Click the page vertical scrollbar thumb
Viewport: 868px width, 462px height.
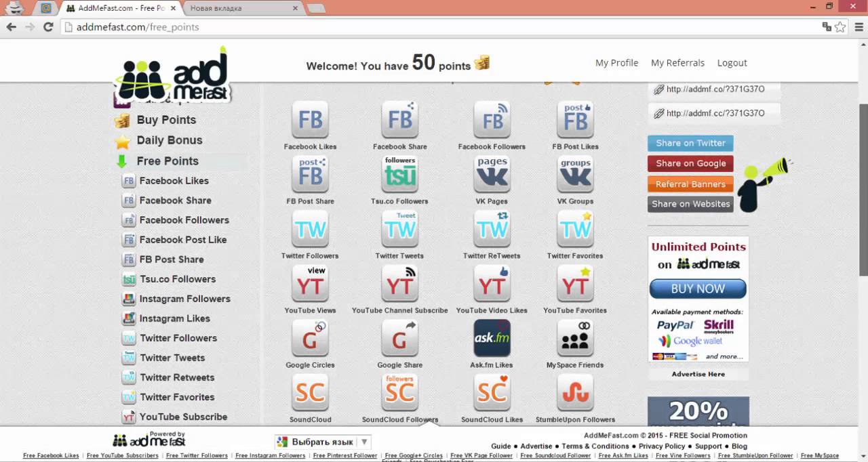[x=863, y=189]
